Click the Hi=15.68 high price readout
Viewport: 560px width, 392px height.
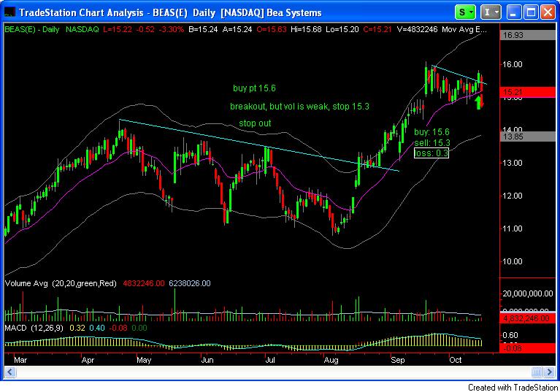click(306, 30)
